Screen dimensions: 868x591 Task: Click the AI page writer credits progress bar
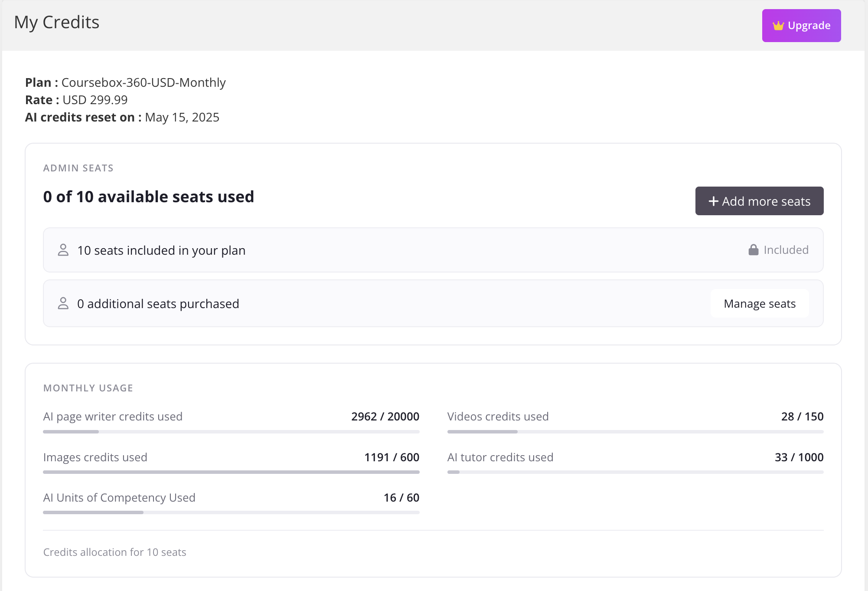[231, 432]
